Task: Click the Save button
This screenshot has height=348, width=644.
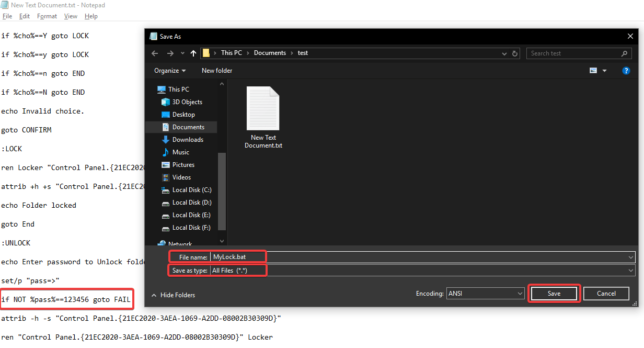Action: pos(554,294)
